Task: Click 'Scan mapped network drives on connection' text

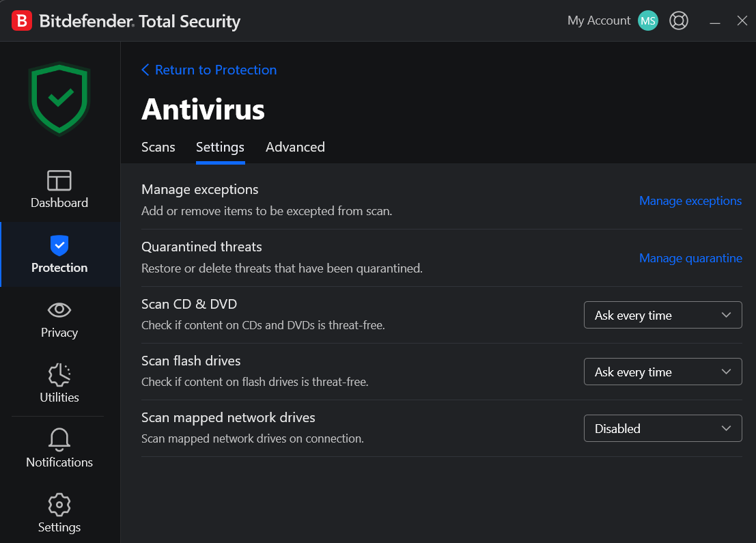Action: 252,438
